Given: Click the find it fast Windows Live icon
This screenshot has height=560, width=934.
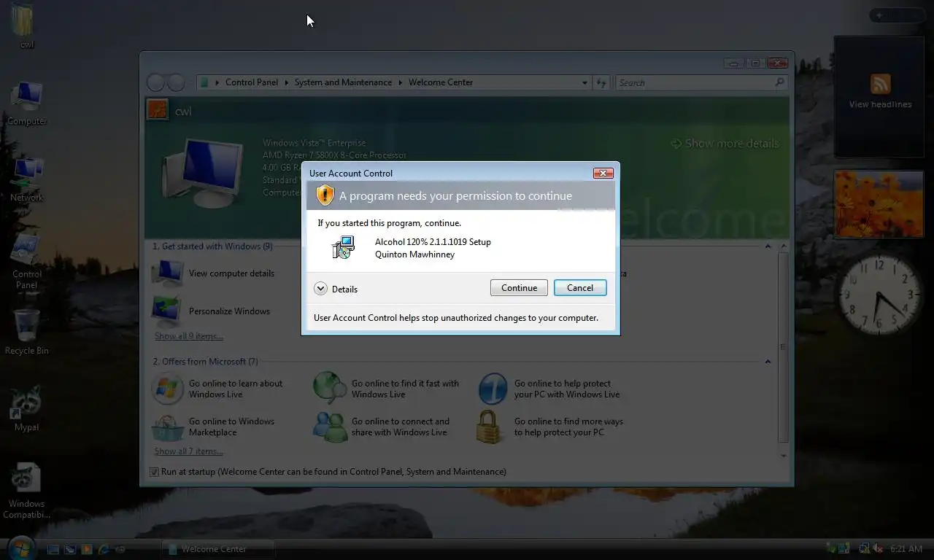Looking at the screenshot, I should point(330,389).
